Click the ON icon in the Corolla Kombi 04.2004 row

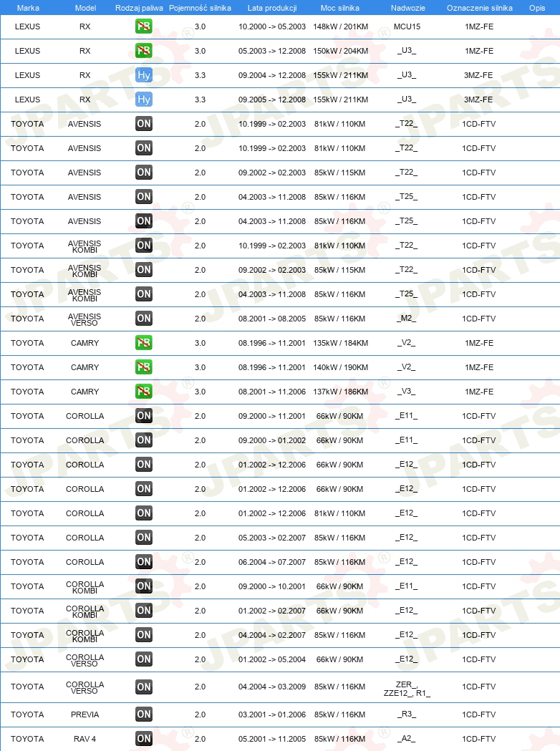[x=144, y=635]
